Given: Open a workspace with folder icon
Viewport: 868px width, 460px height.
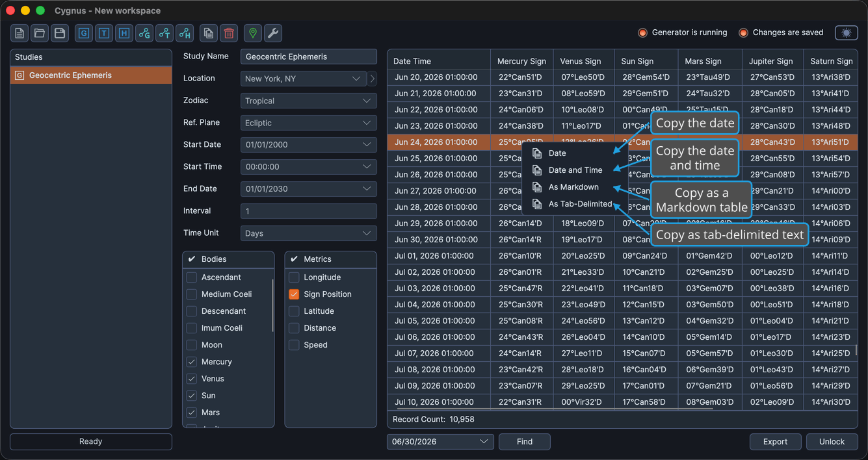Looking at the screenshot, I should pyautogui.click(x=40, y=33).
